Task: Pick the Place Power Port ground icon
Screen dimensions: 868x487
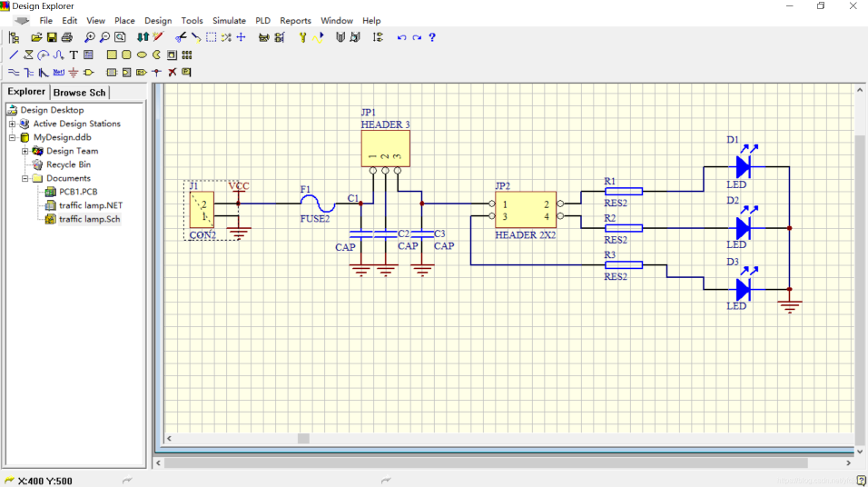Action: pos(74,72)
